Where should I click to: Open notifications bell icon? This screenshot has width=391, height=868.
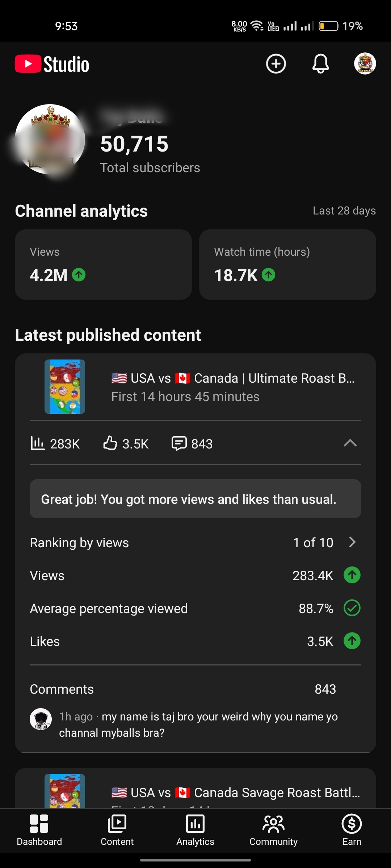click(x=321, y=64)
